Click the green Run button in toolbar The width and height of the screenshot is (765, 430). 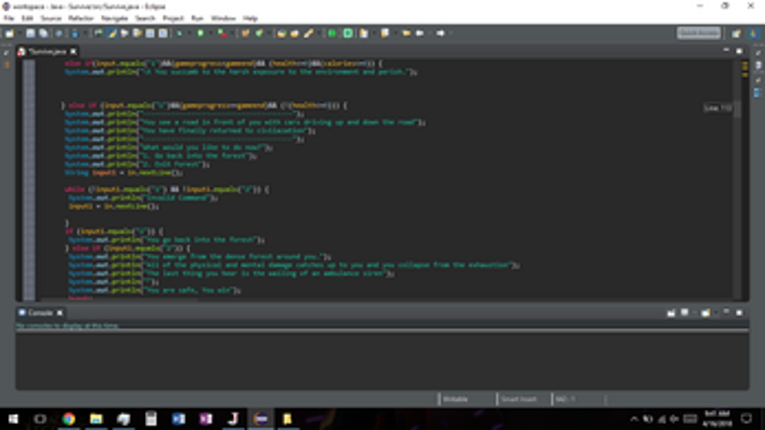[x=201, y=33]
